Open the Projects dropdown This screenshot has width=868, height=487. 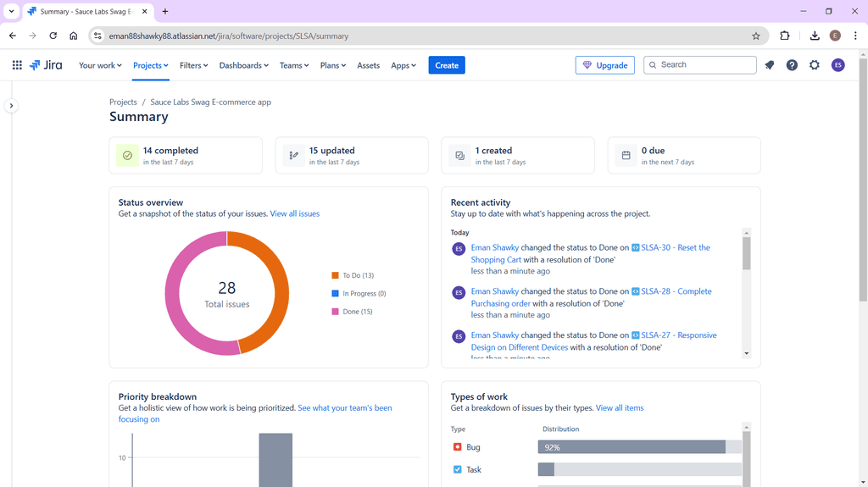click(151, 65)
